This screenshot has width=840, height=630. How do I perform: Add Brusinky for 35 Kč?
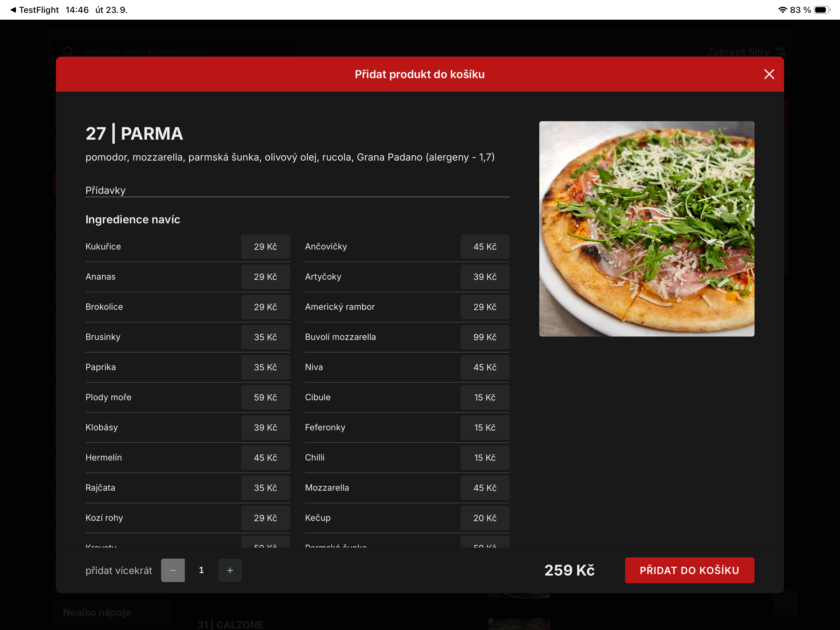[265, 337]
